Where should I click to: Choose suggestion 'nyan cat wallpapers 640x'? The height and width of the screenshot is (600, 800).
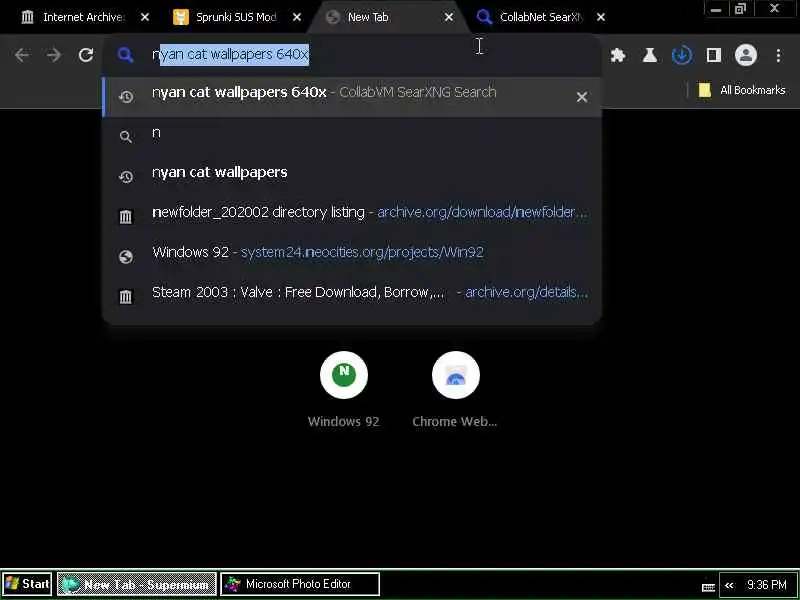pyautogui.click(x=352, y=97)
